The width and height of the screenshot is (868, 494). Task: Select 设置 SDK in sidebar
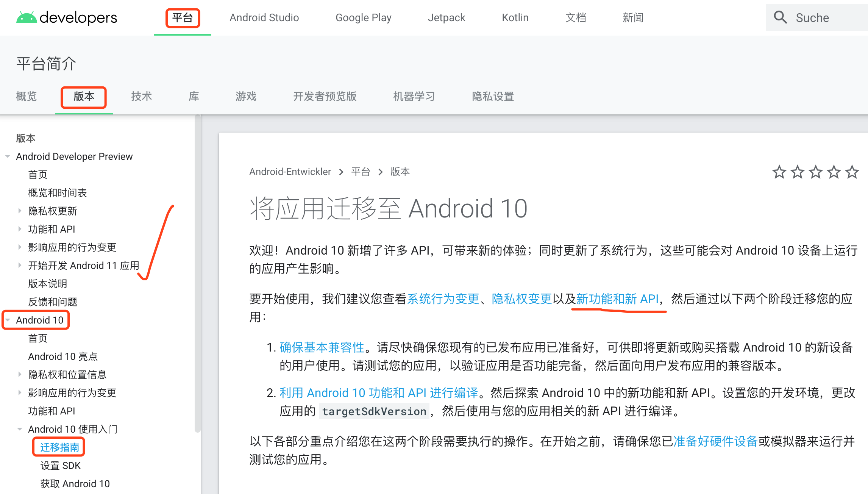pyautogui.click(x=61, y=466)
